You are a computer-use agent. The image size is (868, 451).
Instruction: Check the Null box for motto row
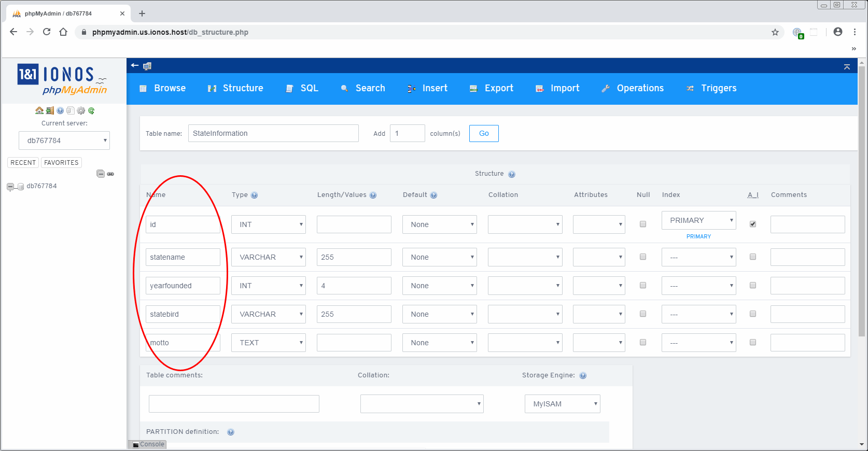tap(643, 342)
